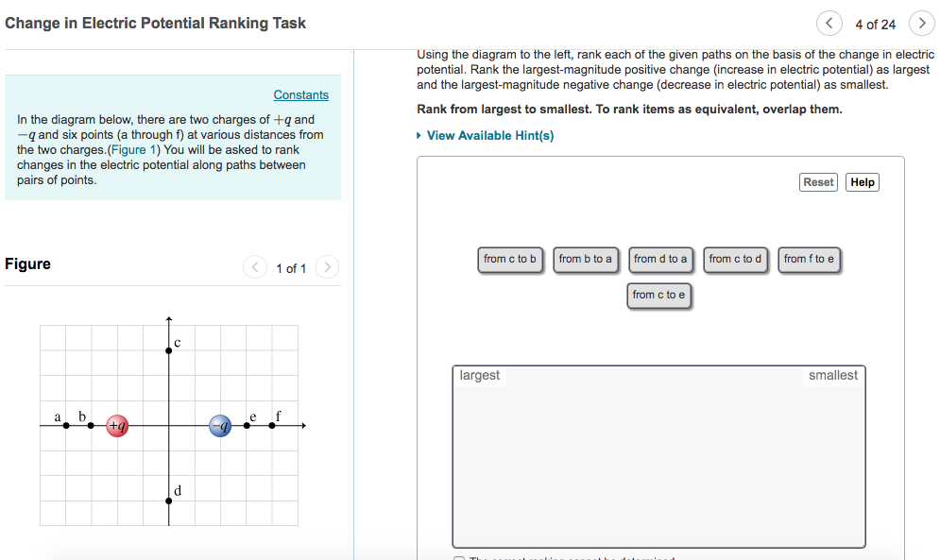Select the 'from c to b' tile
Viewport: 940px width, 560px height.
coord(510,260)
